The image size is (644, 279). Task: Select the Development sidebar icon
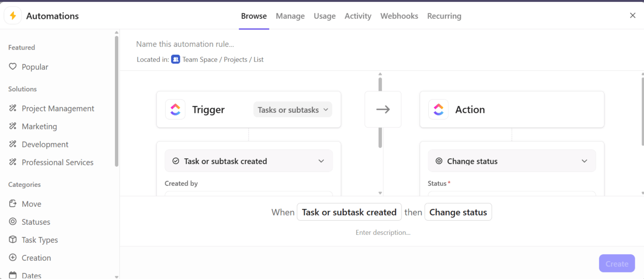pyautogui.click(x=12, y=144)
